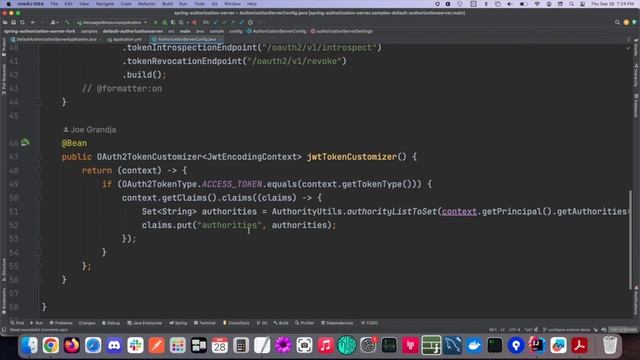Screen dimensions: 640x360
Task: Click the macOS Spotlight search icon in the menu bar
Action: [571, 4]
